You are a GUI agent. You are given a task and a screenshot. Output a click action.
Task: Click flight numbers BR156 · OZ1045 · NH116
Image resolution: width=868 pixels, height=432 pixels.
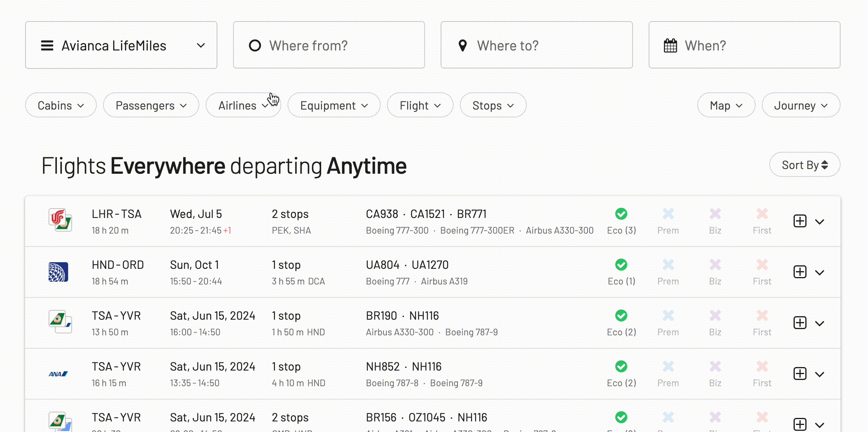(x=427, y=418)
